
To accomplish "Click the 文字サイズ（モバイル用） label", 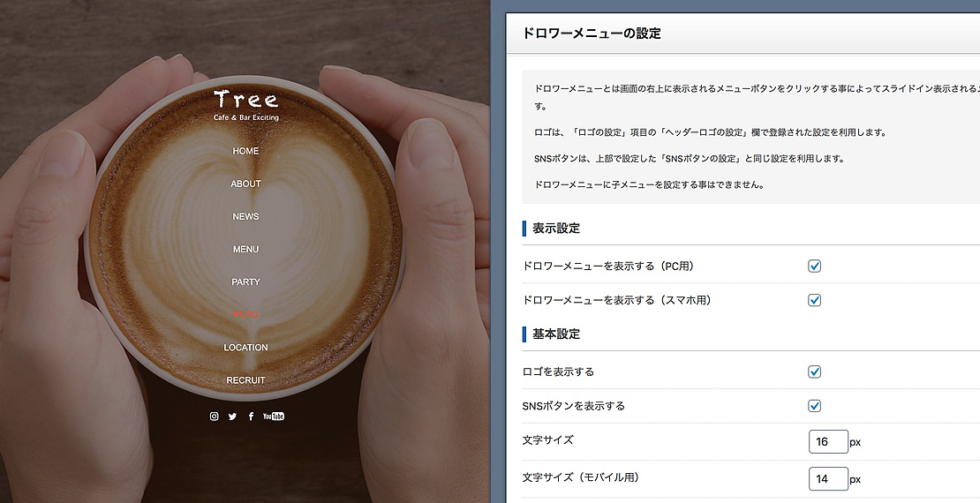I will click(581, 477).
